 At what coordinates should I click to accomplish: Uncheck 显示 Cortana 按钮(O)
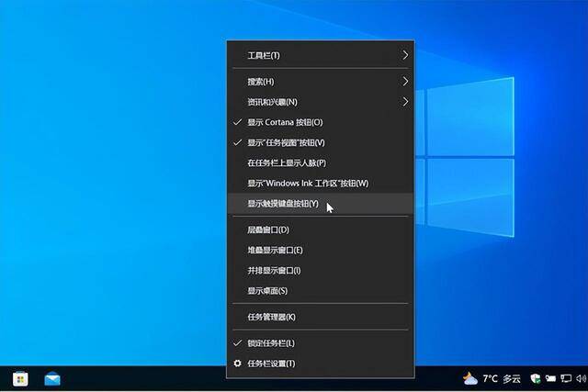pos(321,122)
